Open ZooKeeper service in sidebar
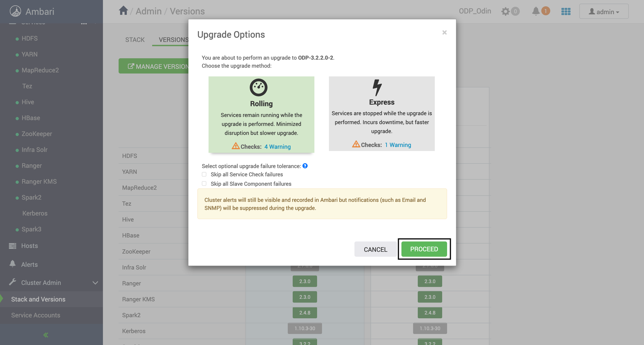The width and height of the screenshot is (644, 345). click(37, 134)
